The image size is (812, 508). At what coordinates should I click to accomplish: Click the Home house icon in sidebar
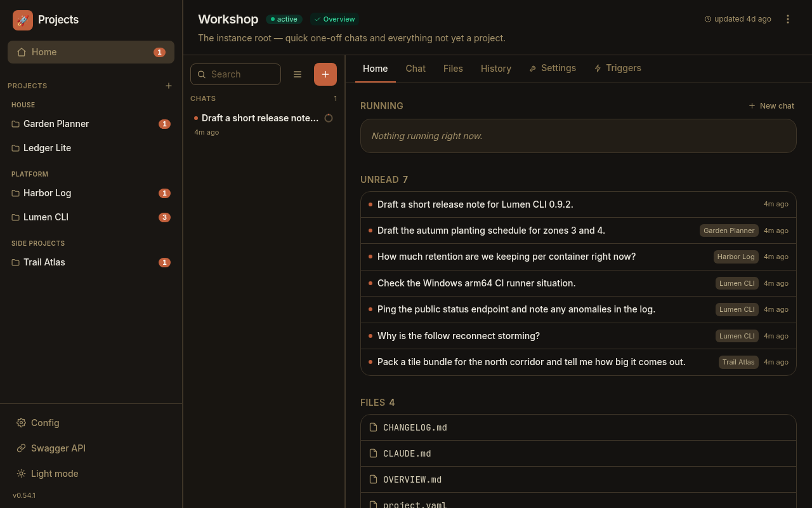point(22,52)
